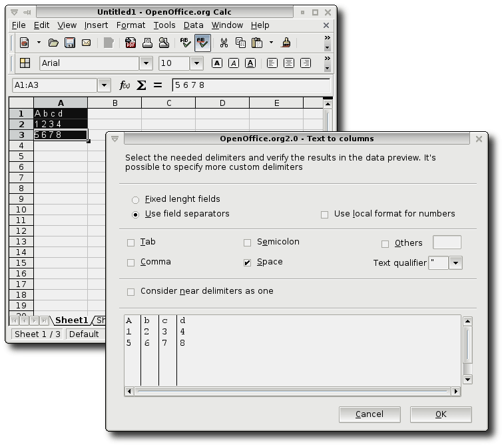504x447 pixels.
Task: Click the Italic A icon
Action: (x=234, y=63)
